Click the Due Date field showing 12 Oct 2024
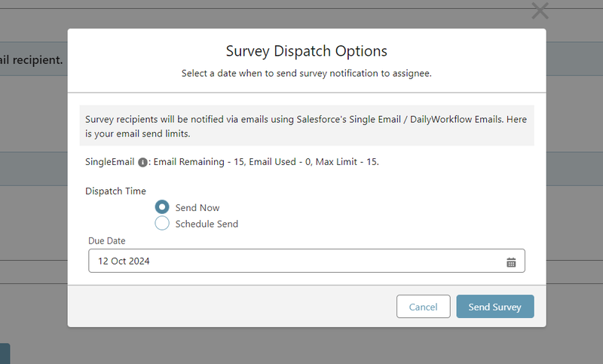Screen dimensions: 603x364 [294, 262]
